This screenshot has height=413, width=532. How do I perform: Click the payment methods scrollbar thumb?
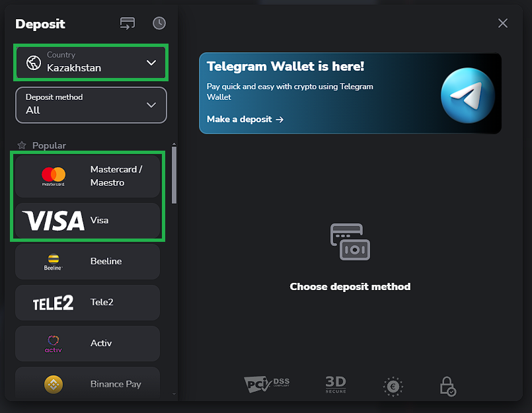174,174
